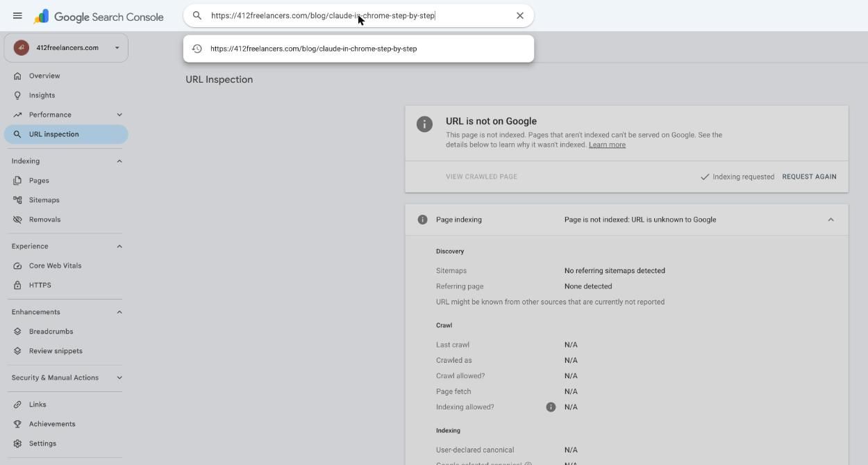Click 'Page is not indexed: URL is unknown to Google' text
This screenshot has height=465, width=868.
[x=640, y=220]
